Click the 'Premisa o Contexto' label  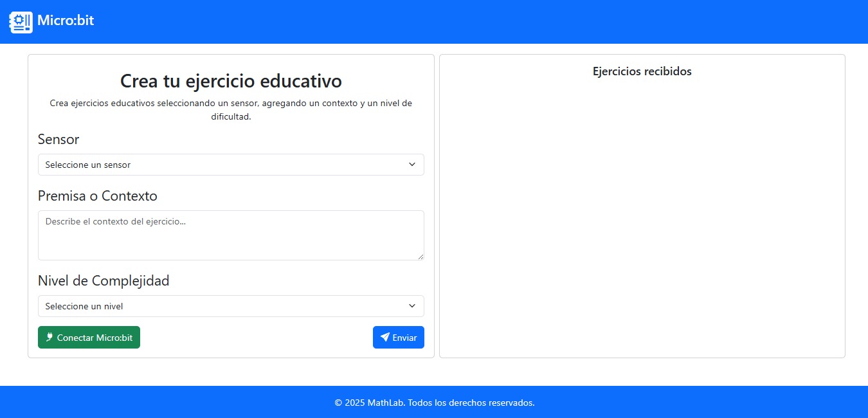tap(97, 195)
